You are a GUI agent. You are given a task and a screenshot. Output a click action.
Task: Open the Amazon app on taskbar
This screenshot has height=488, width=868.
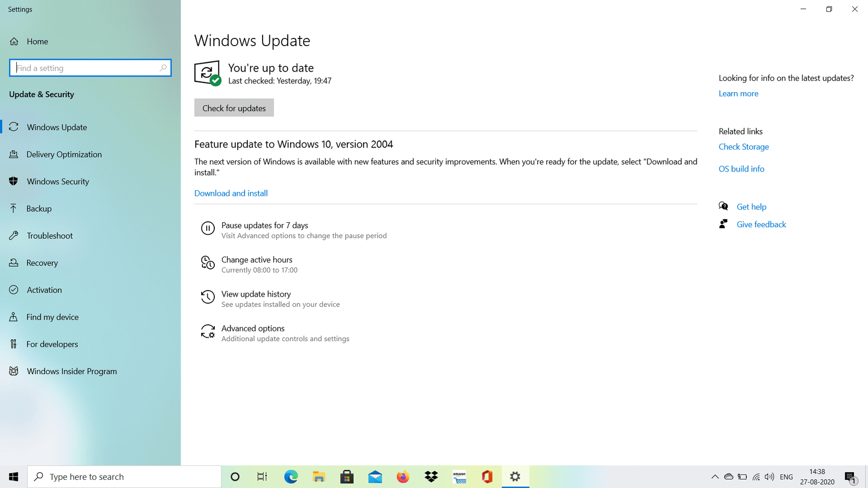pos(459,477)
